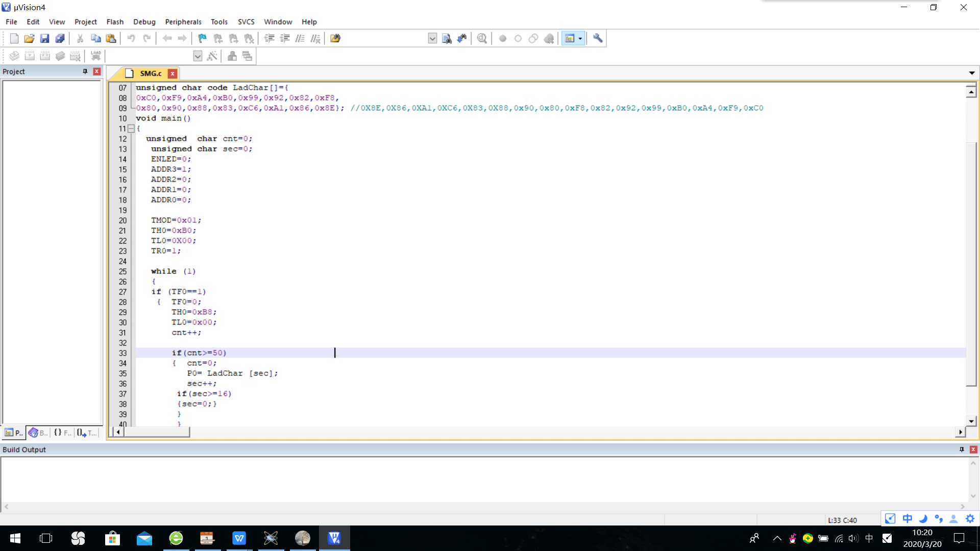Undo the last edit
Screen dimensions: 980x551
(x=131, y=38)
